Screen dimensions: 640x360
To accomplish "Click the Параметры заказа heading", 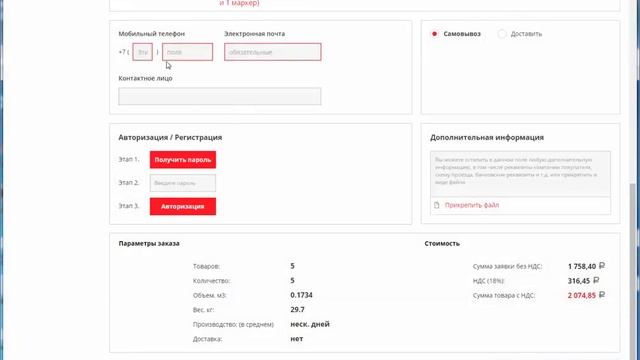I will click(149, 243).
